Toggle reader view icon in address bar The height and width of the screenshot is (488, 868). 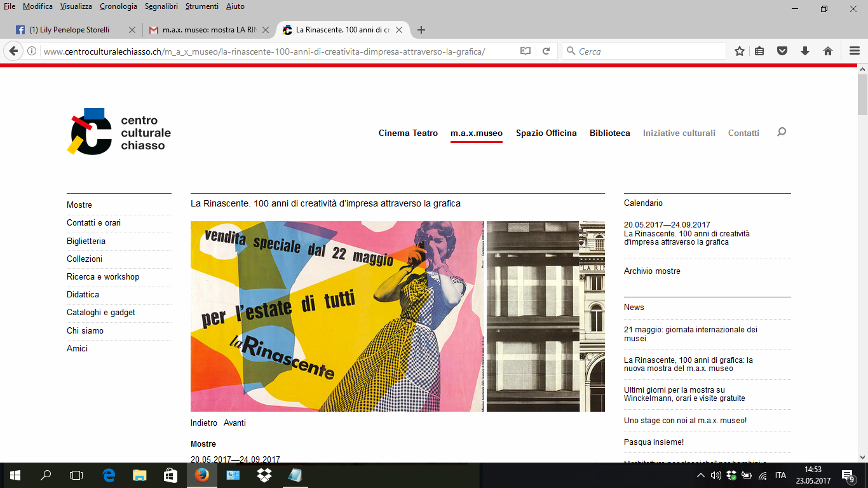(526, 51)
